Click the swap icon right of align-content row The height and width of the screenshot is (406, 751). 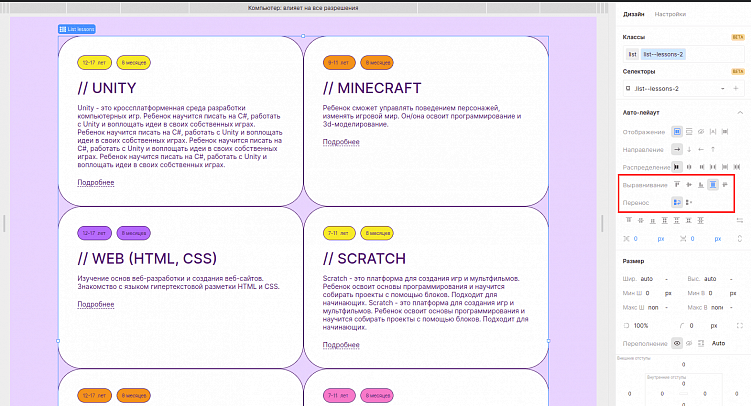click(x=740, y=220)
